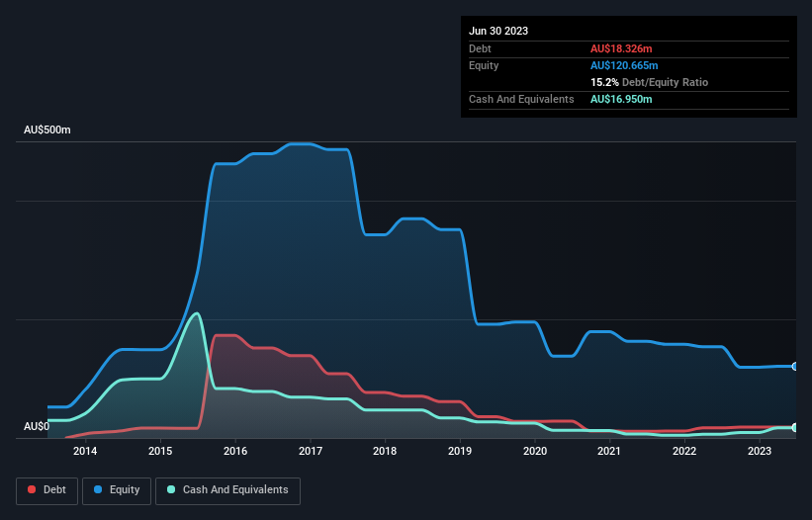Image resolution: width=812 pixels, height=520 pixels.
Task: Click the AU$0 y-axis label
Action: point(37,426)
